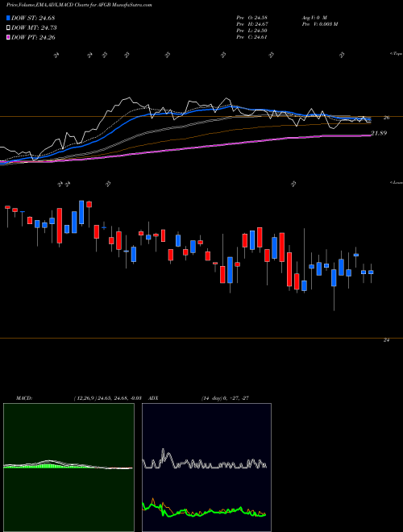Click the 'ADX' panel heading

(x=153, y=398)
